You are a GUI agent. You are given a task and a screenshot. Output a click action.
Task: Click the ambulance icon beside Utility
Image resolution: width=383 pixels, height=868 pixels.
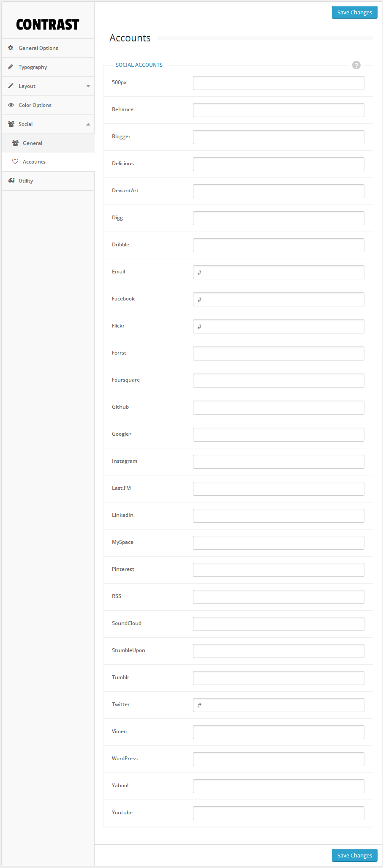point(11,181)
